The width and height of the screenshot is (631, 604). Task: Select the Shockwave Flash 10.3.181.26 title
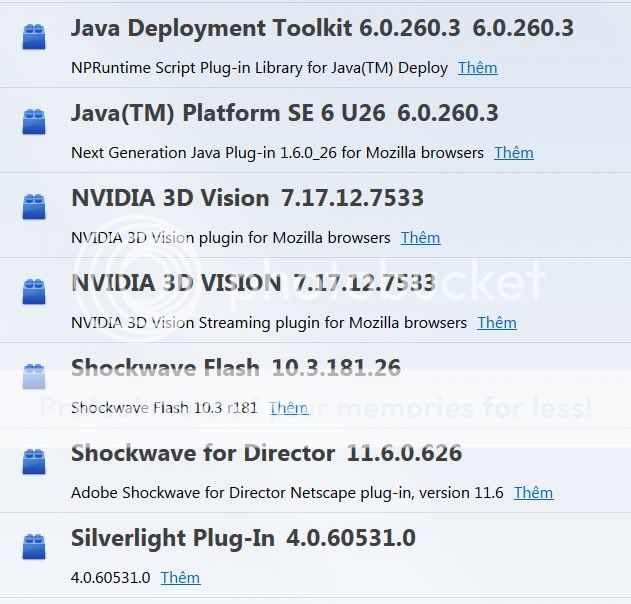click(236, 368)
